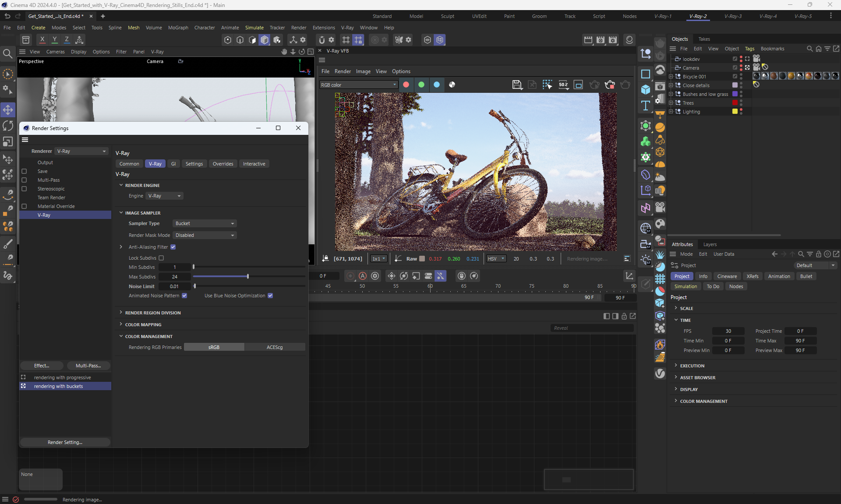Uncheck Use Blue Noise Optimization
The height and width of the screenshot is (504, 841).
(270, 296)
